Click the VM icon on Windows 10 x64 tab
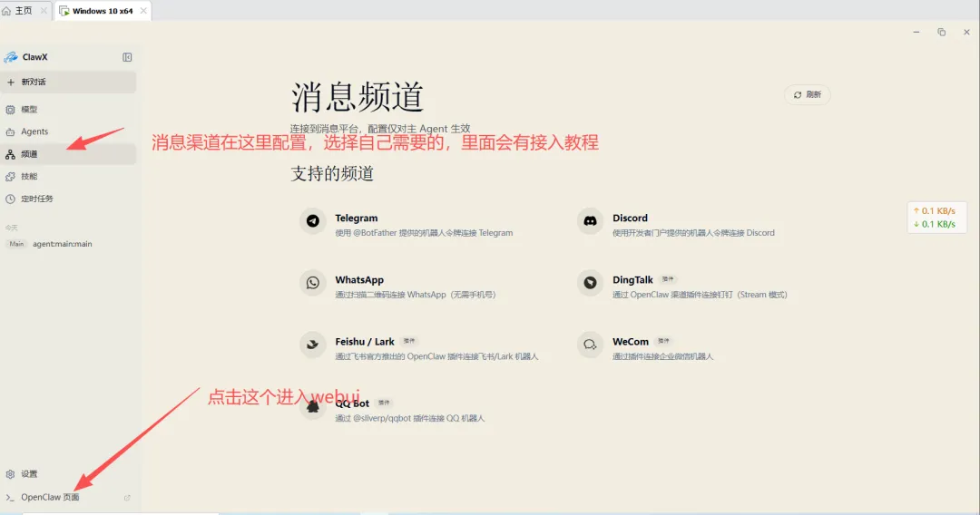The width and height of the screenshot is (980, 515). point(64,11)
